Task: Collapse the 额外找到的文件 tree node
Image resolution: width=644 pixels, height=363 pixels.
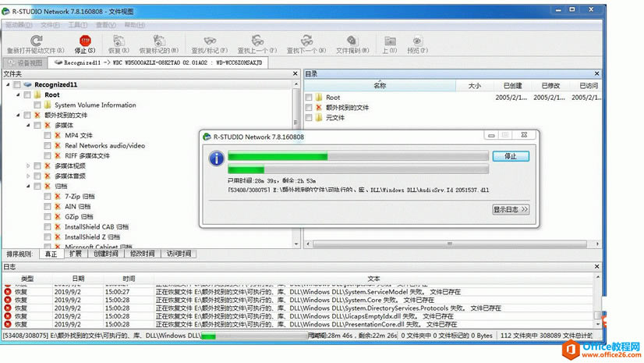Action: tap(18, 115)
